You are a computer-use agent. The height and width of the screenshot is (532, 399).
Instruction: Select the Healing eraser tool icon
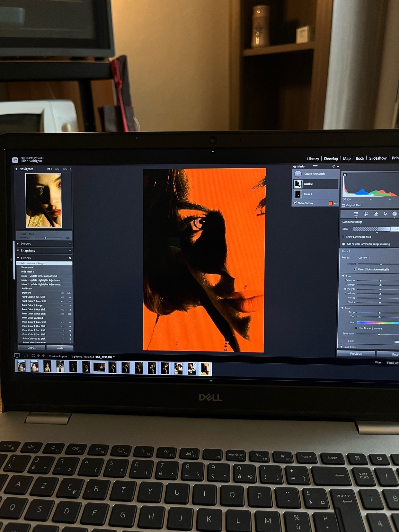pos(376,214)
